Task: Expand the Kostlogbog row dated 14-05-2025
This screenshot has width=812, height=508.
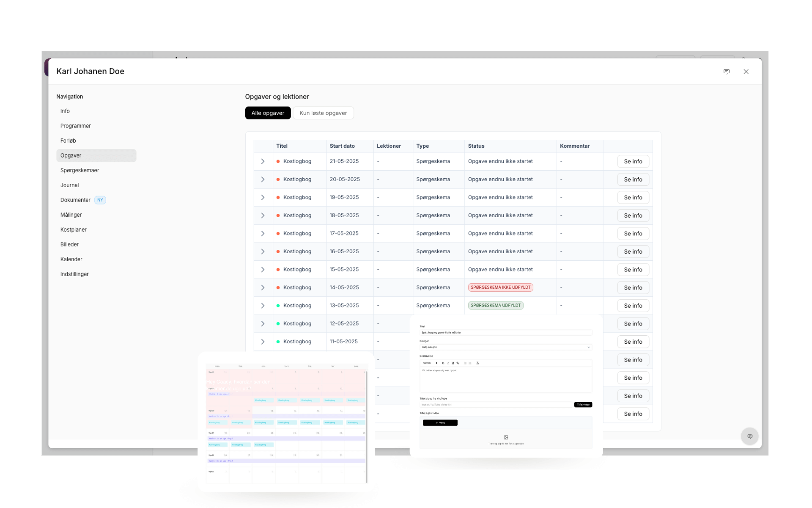Action: (263, 287)
